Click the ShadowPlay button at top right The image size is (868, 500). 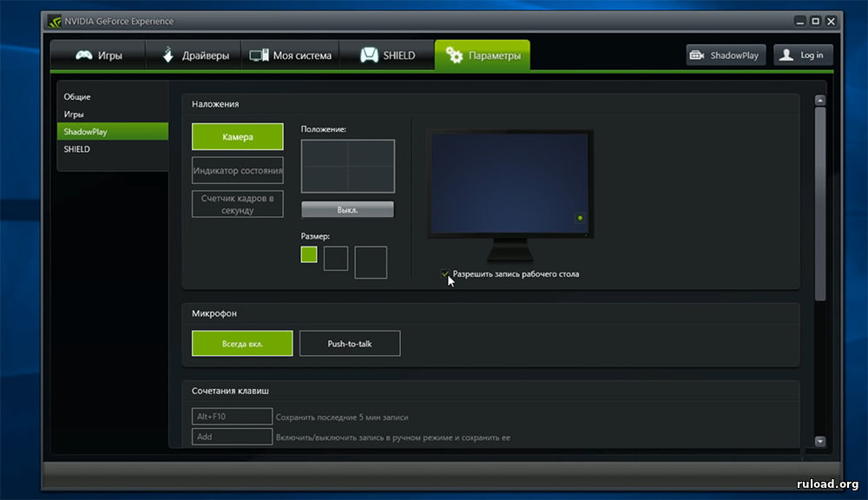pos(726,55)
